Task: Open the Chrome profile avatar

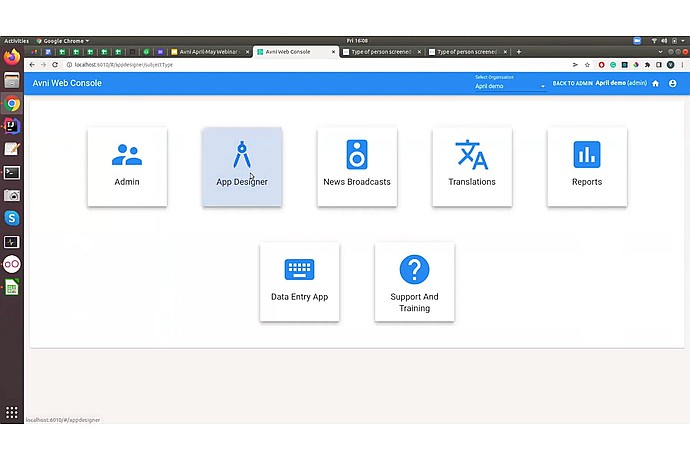Action: coord(670,65)
